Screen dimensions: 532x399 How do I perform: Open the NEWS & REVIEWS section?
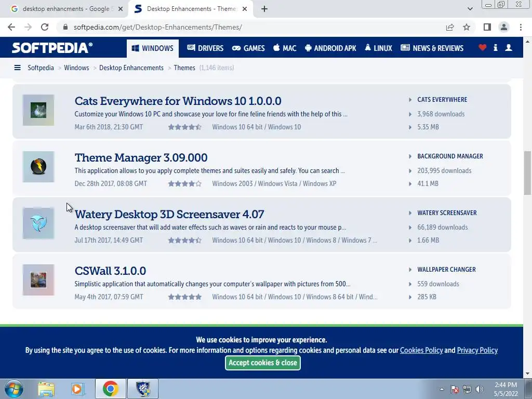(432, 48)
